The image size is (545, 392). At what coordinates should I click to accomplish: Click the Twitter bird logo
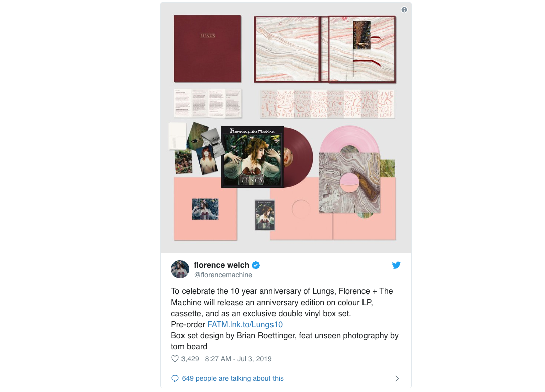point(396,265)
